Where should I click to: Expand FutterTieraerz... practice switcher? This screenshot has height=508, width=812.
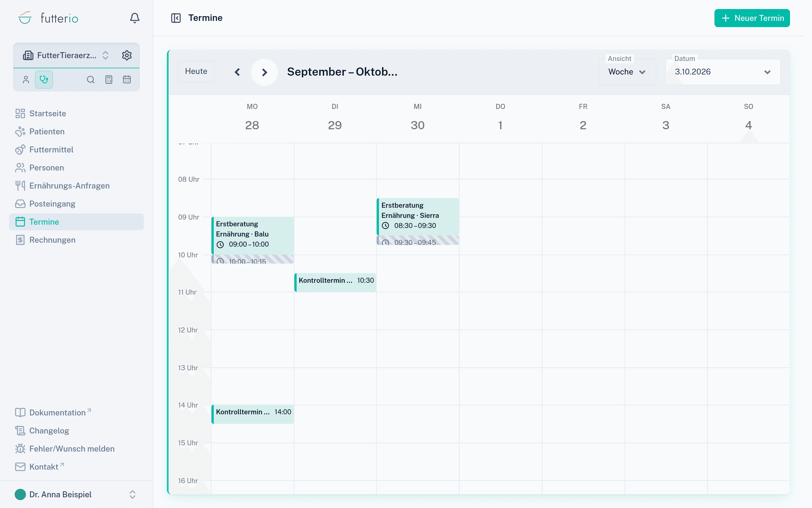coord(66,55)
